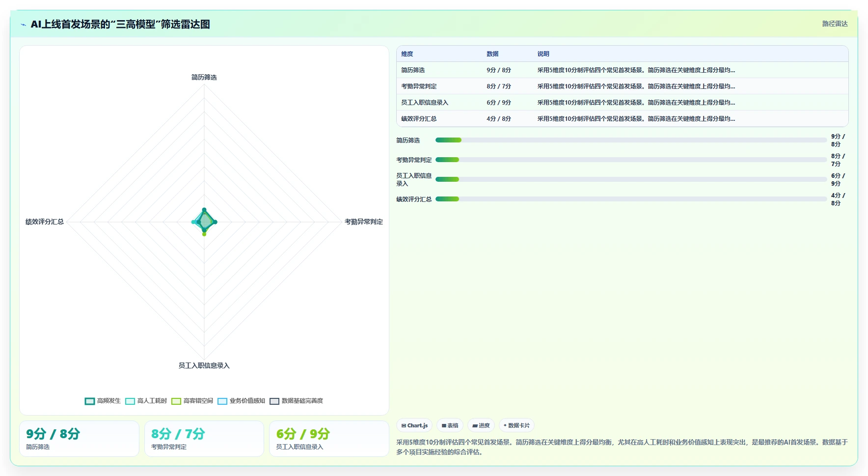Select the 简历筛选 table row

(x=622, y=70)
